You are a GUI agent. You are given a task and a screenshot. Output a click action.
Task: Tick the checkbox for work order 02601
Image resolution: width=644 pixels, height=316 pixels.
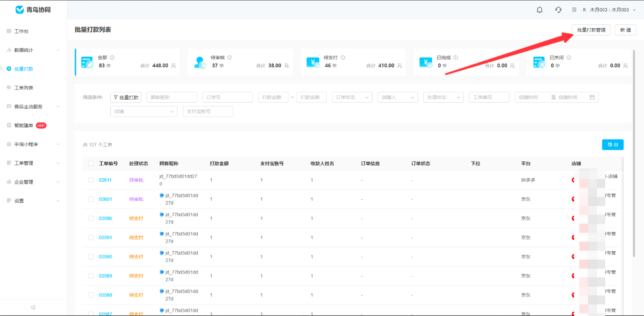point(91,199)
